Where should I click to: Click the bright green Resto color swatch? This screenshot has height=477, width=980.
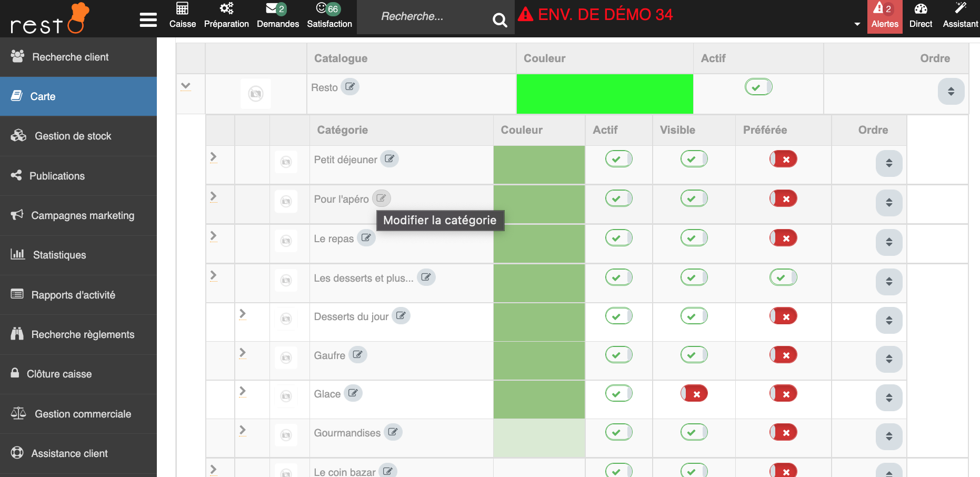point(604,94)
